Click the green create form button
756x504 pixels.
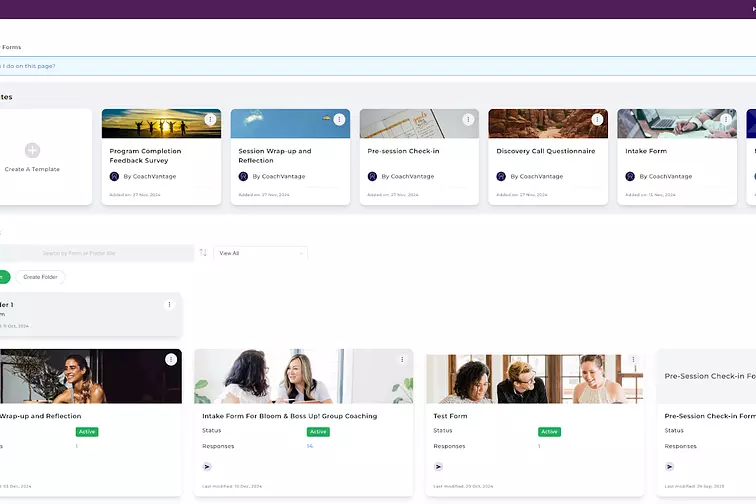[4, 277]
